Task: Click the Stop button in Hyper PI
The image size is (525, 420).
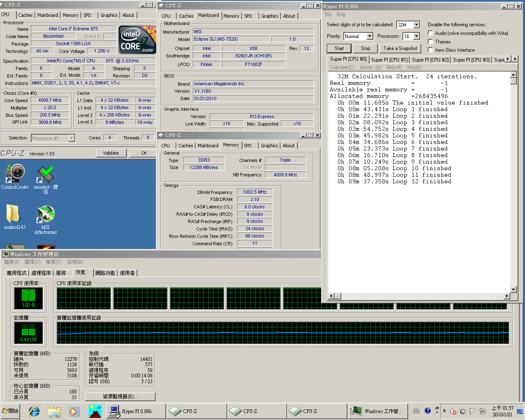Action: click(x=365, y=48)
